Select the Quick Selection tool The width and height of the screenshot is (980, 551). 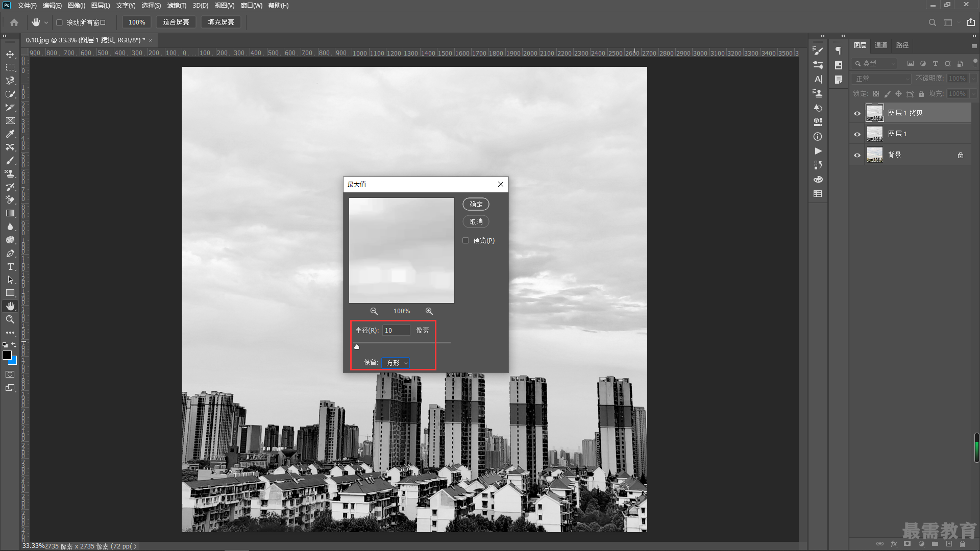click(10, 94)
